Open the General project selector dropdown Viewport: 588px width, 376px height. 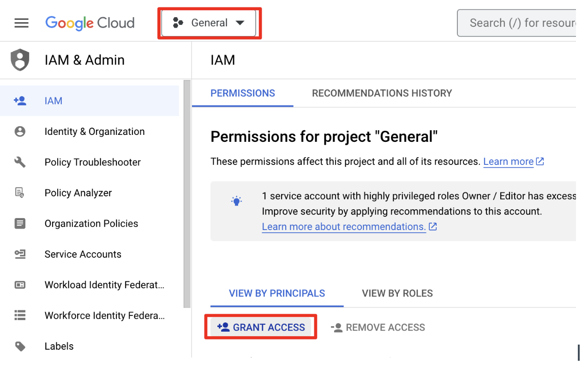pyautogui.click(x=209, y=23)
